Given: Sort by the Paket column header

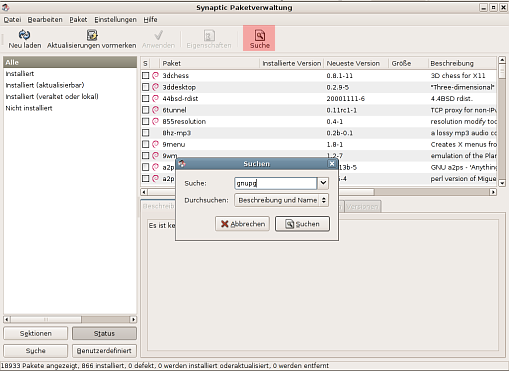Looking at the screenshot, I should click(x=209, y=63).
